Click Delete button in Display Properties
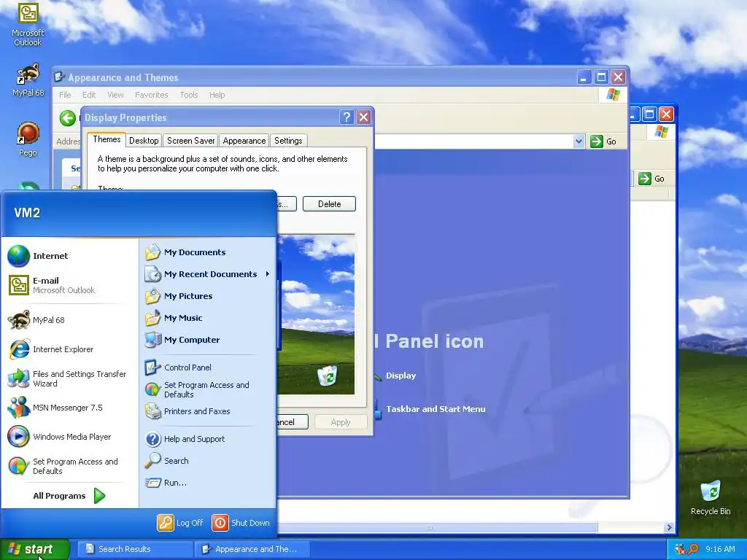 pyautogui.click(x=329, y=204)
